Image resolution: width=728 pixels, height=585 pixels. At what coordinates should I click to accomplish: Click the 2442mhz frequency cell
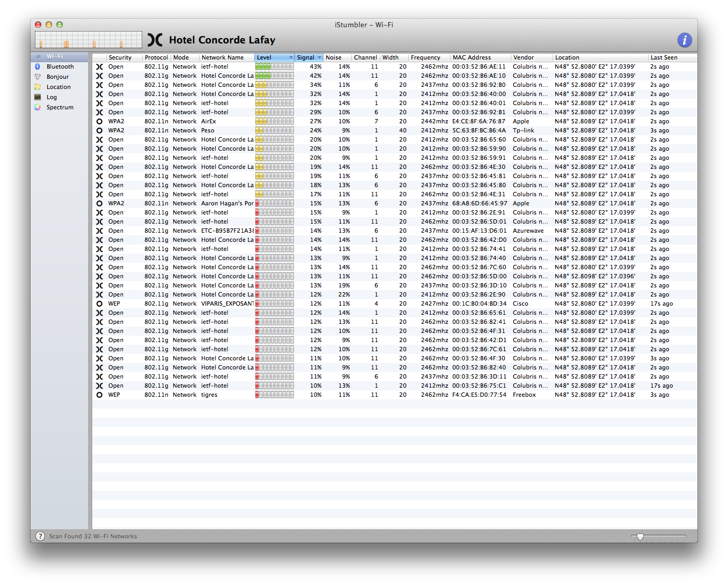point(435,121)
